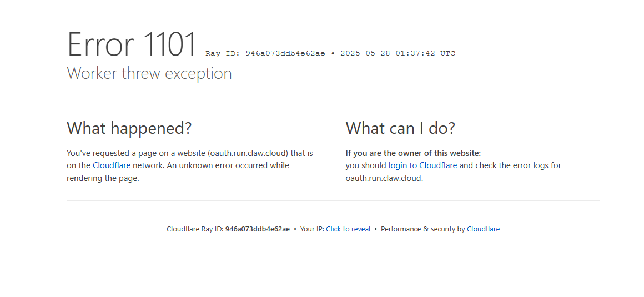Click the 'Performance & security by' footer text
Viewport: 644px width, 297px height.
tap(423, 229)
